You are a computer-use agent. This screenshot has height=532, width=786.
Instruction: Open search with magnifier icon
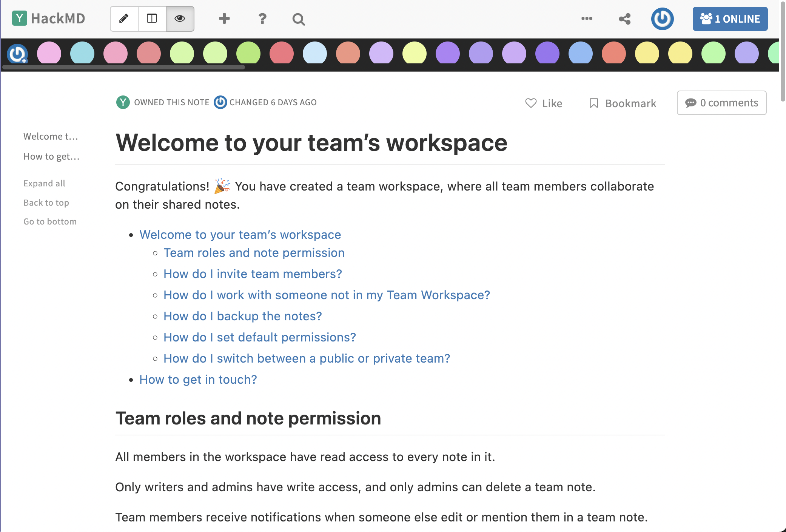(x=298, y=19)
